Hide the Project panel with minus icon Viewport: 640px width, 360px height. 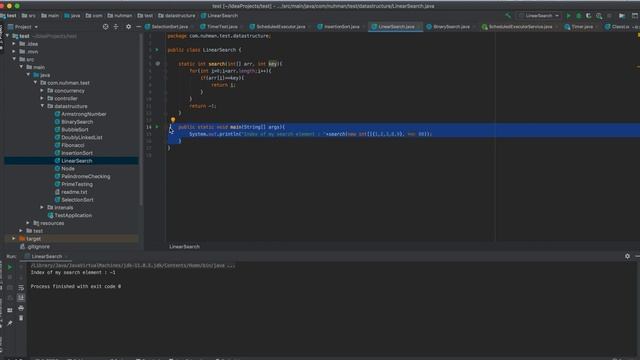[138, 27]
